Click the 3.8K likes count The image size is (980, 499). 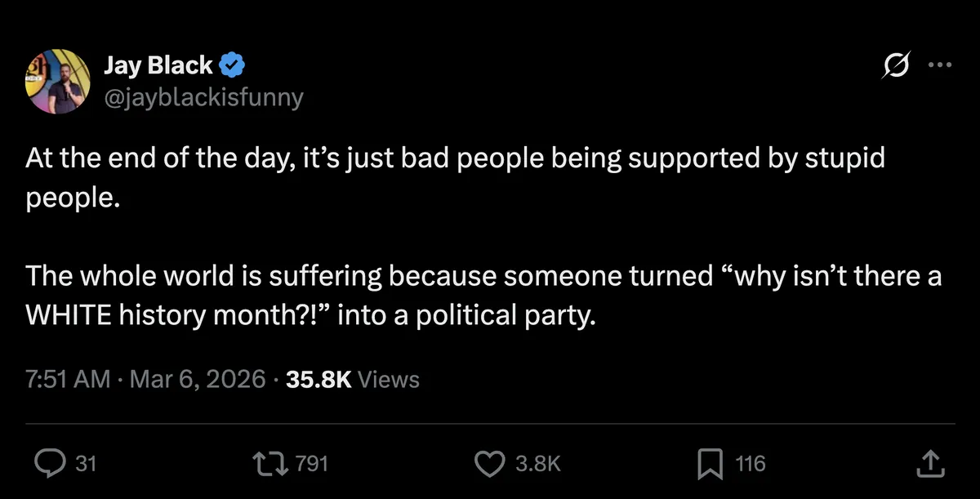click(540, 463)
